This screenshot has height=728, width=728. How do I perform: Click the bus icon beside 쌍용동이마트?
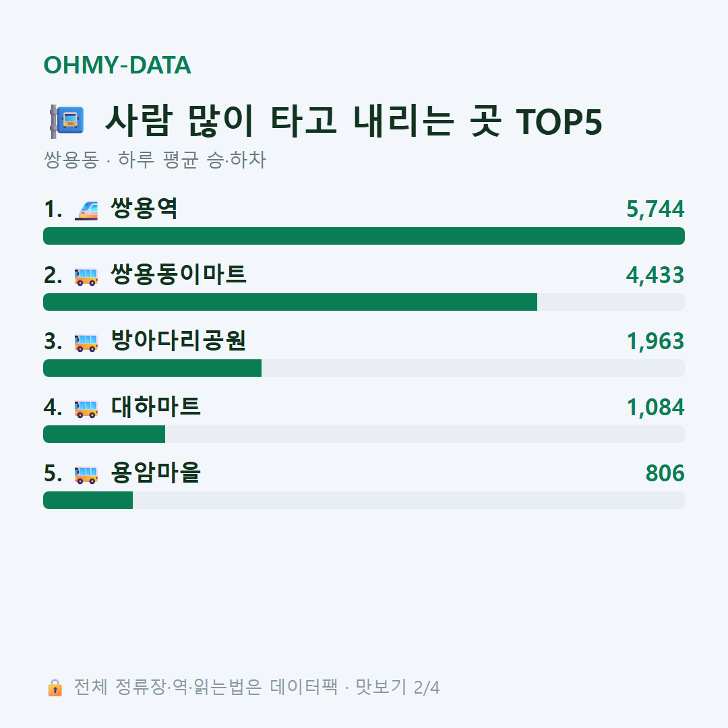86,276
